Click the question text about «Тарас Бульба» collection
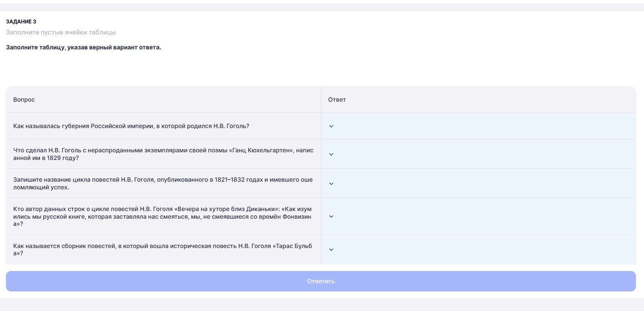Screen dimensions: 644x311 click(x=163, y=249)
